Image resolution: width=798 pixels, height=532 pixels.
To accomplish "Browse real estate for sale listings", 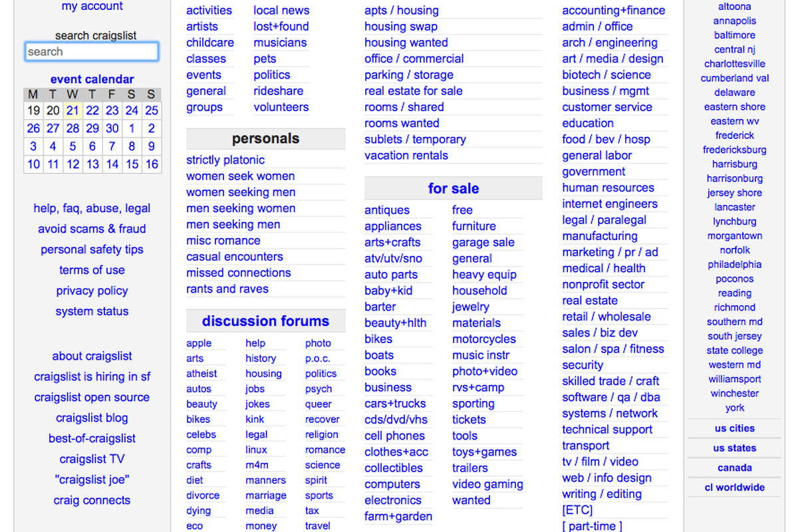I will pos(414,91).
